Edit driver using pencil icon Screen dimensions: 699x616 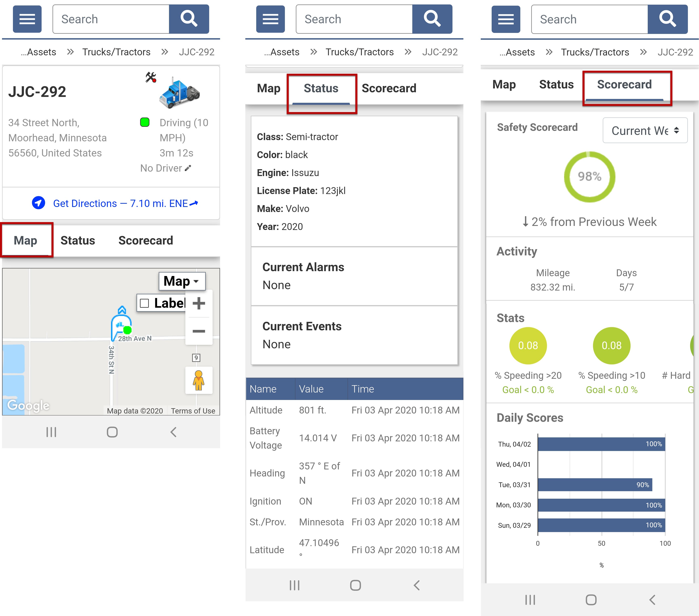click(188, 168)
